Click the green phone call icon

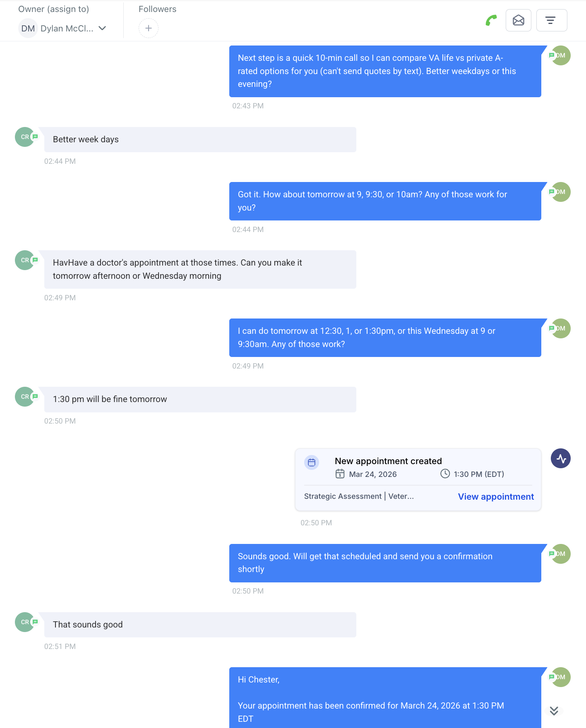pyautogui.click(x=491, y=20)
